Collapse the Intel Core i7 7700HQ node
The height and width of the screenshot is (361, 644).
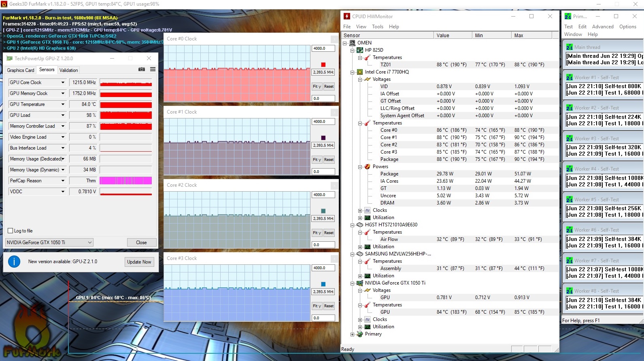(352, 72)
